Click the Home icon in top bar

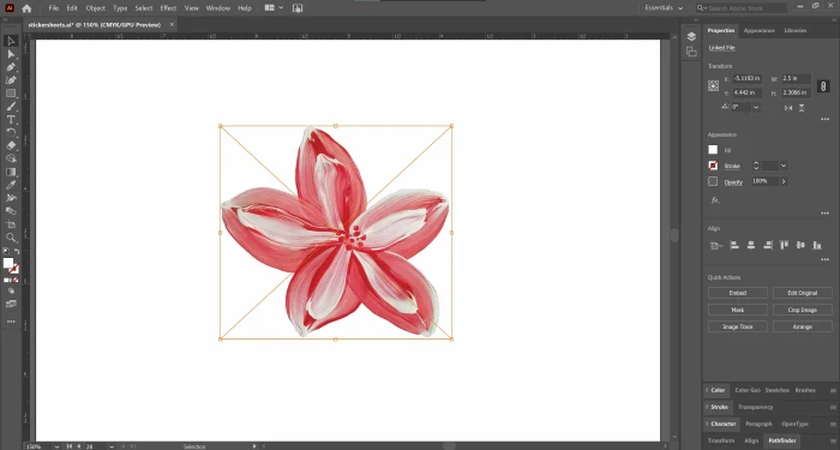27,8
